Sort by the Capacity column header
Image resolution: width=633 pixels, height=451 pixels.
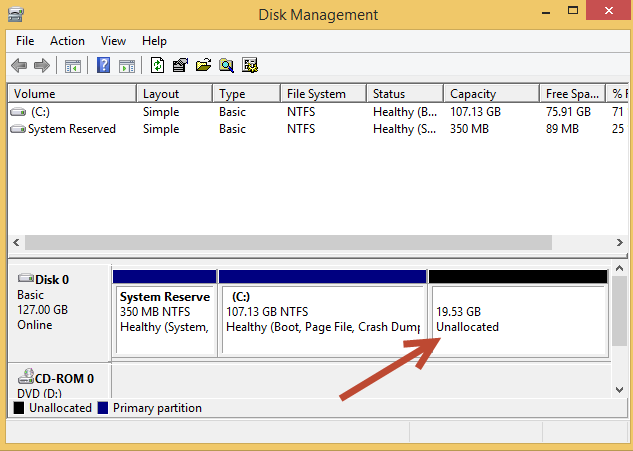click(490, 94)
